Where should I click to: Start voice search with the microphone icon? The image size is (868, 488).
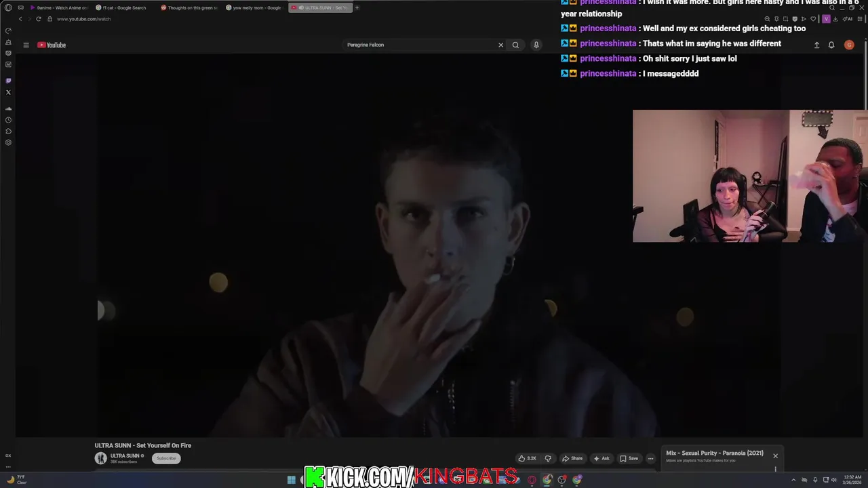[x=536, y=45]
